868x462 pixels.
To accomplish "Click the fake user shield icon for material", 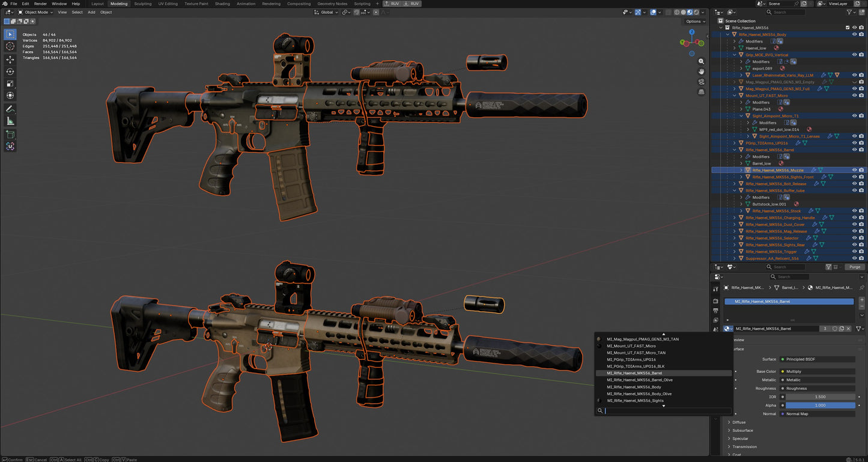I will (x=834, y=329).
